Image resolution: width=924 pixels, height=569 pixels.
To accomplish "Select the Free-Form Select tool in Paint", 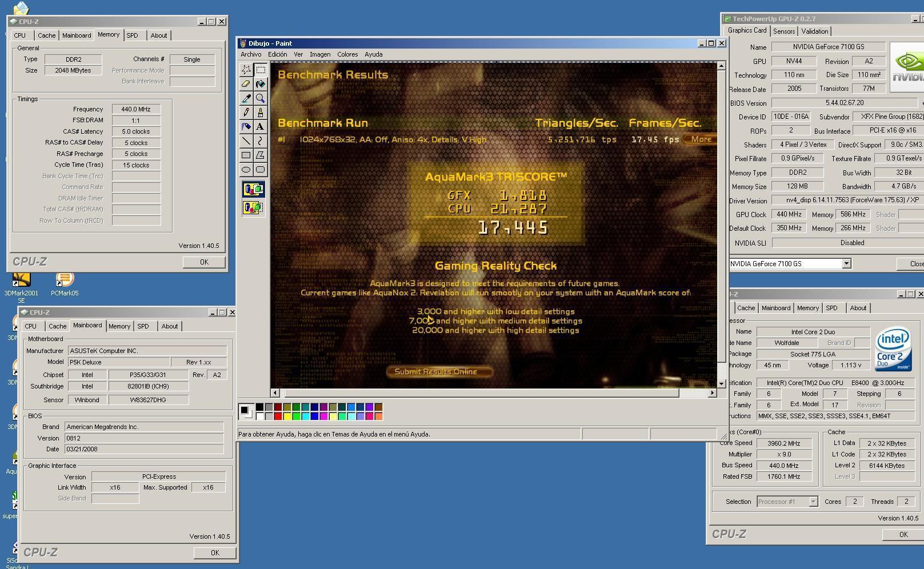I will [246, 70].
